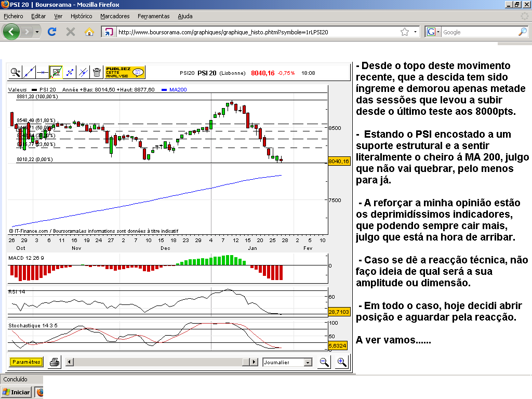Screen dimensions: 532x399
Task: Click the 8040,16 index price text
Action: (262, 73)
